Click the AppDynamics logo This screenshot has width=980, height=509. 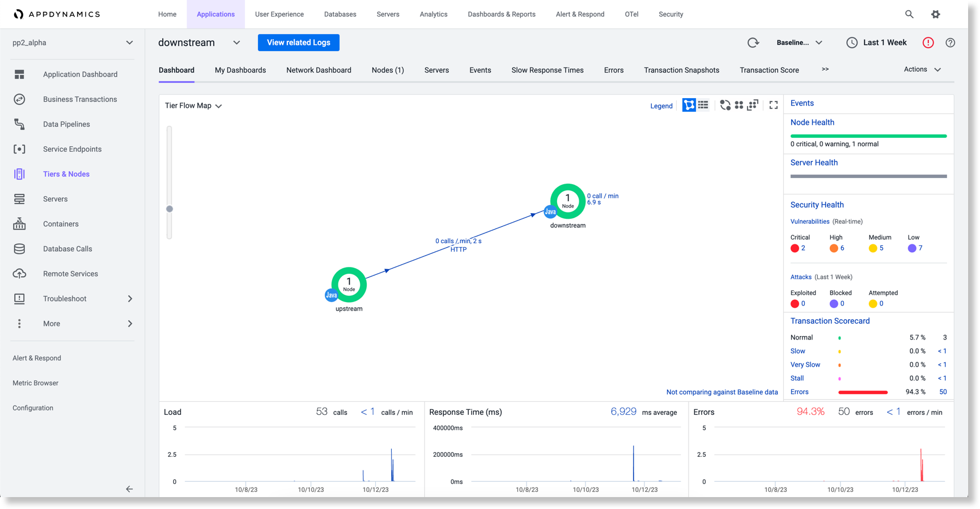click(57, 14)
